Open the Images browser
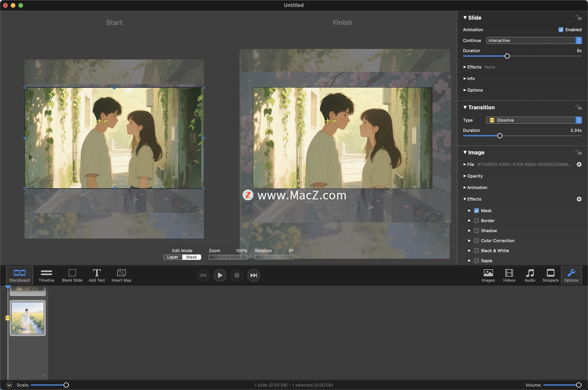Viewport: 588px width, 390px height. (x=488, y=275)
